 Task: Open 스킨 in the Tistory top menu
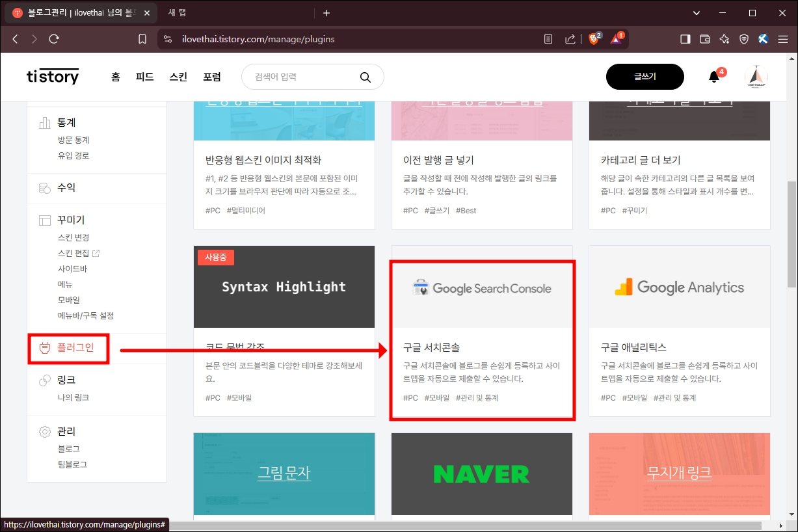(178, 77)
